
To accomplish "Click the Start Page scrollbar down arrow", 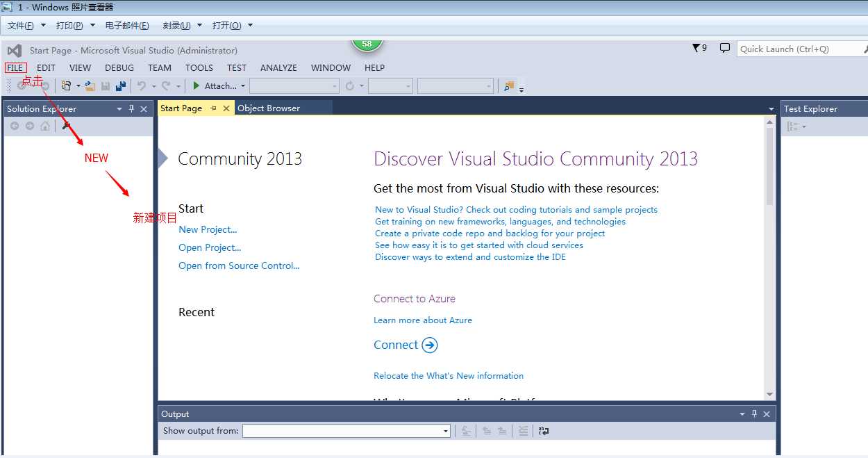I will (769, 394).
